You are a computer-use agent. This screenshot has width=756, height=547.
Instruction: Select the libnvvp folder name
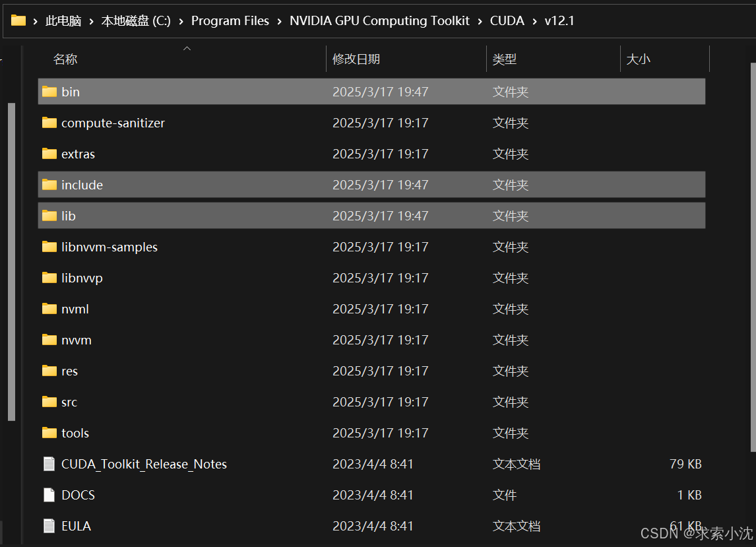point(82,278)
